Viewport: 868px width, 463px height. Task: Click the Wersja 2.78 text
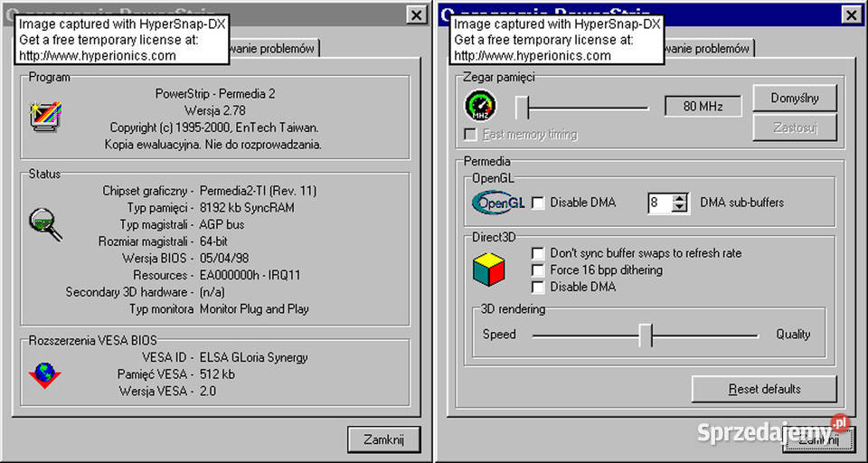pyautogui.click(x=215, y=110)
